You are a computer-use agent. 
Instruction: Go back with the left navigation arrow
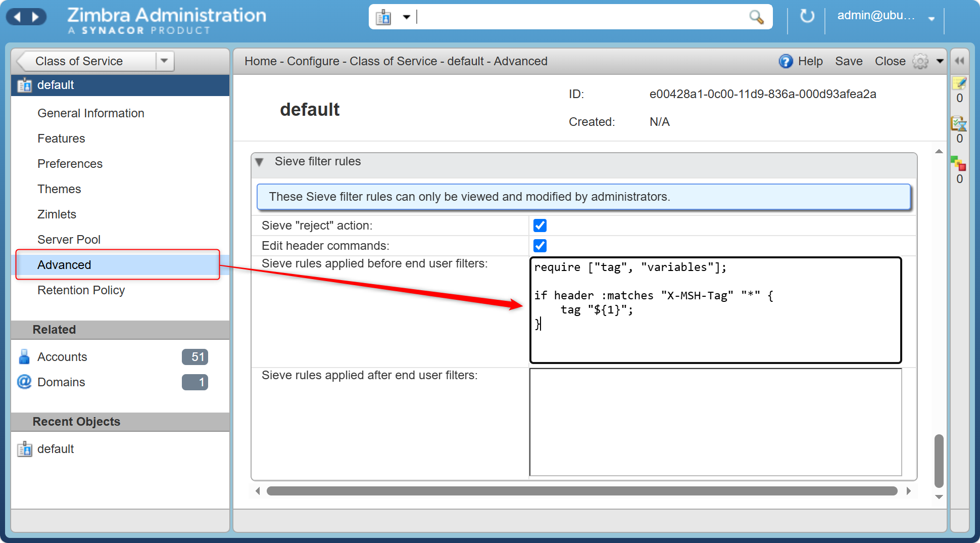(17, 17)
